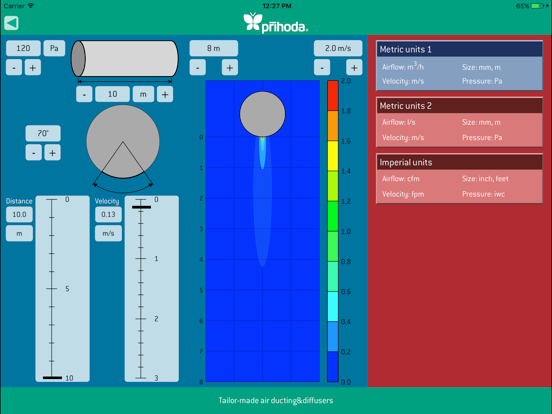Tap the Carrier Wi-Fi status indicator
Screen dimensions: 552x414
(x=19, y=6)
